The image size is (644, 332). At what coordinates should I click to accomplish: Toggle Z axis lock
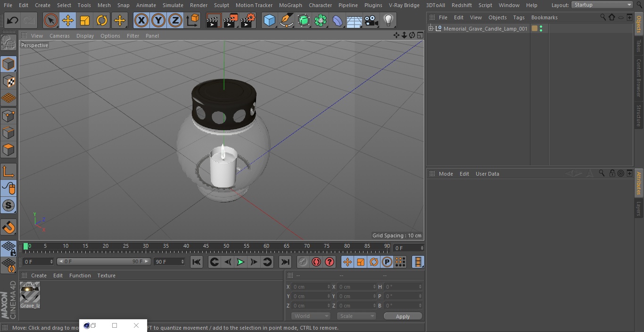coord(175,20)
